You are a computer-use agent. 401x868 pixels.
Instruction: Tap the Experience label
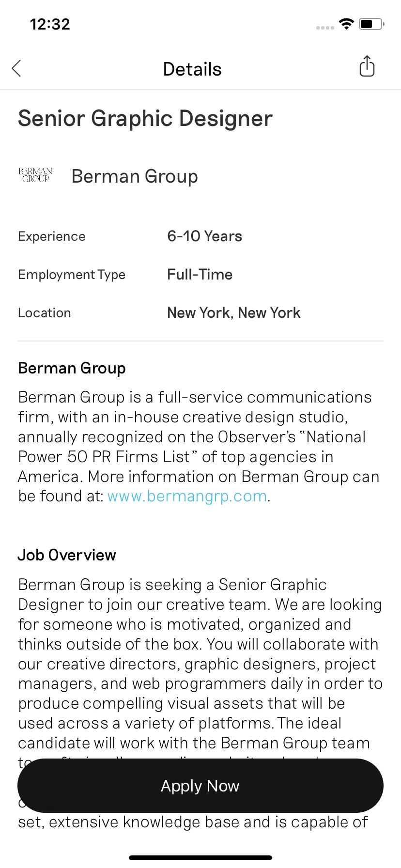tap(52, 236)
